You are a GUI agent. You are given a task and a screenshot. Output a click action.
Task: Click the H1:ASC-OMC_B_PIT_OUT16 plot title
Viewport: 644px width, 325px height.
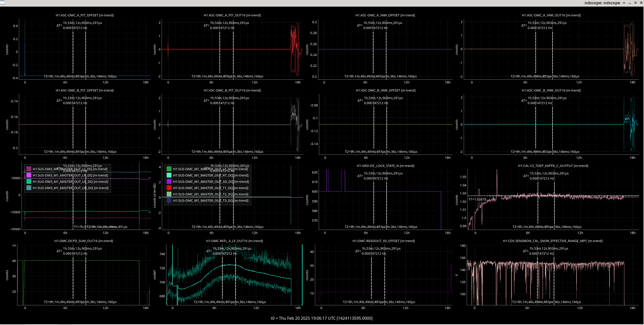pyautogui.click(x=232, y=90)
